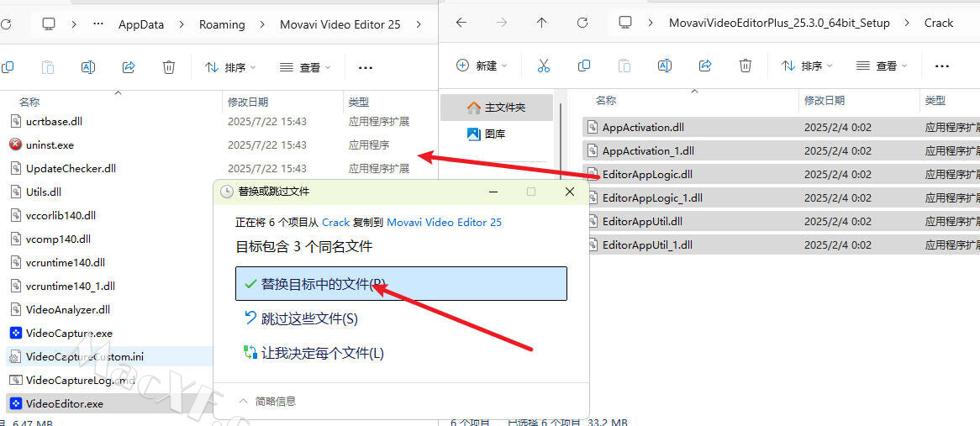Open more options ellipsis in left window toolbar
This screenshot has height=426, width=980.
click(x=366, y=67)
